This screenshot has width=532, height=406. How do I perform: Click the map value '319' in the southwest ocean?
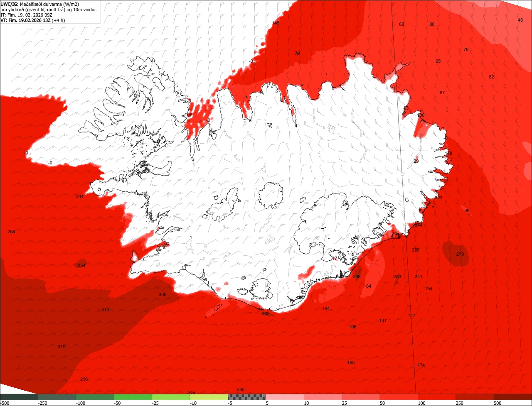coord(62,347)
